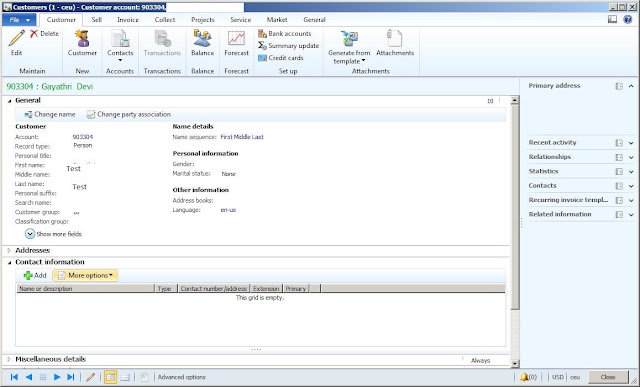Switch to the Invoice ribbon tab
The image size is (640, 387).
(128, 20)
